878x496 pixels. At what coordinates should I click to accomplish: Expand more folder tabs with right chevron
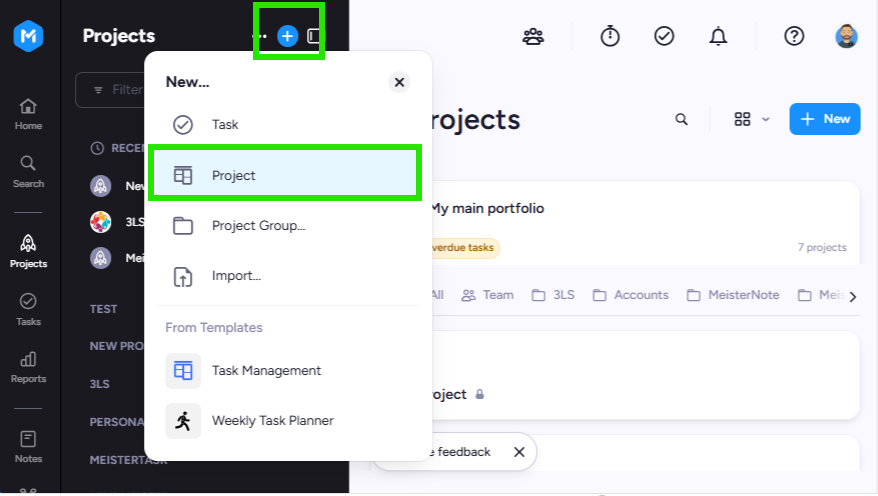coord(853,297)
